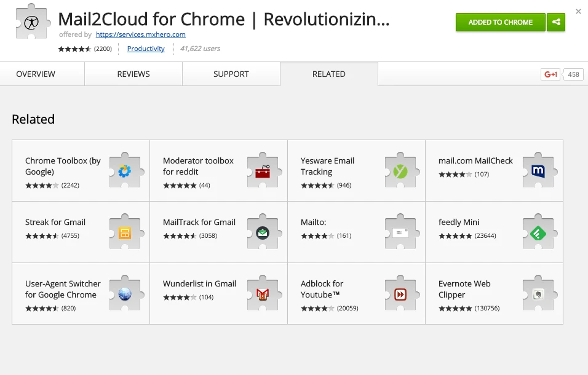The image size is (588, 375).
Task: Open the Streak for Gmail icon
Action: click(x=125, y=232)
